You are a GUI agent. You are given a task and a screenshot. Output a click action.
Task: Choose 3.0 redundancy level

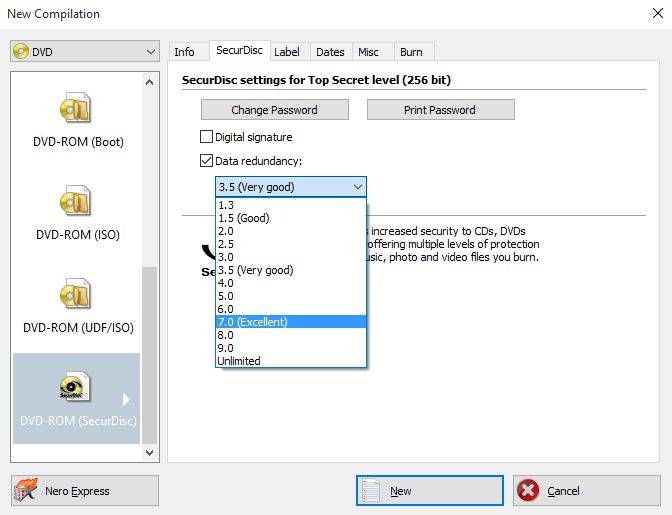pos(291,257)
